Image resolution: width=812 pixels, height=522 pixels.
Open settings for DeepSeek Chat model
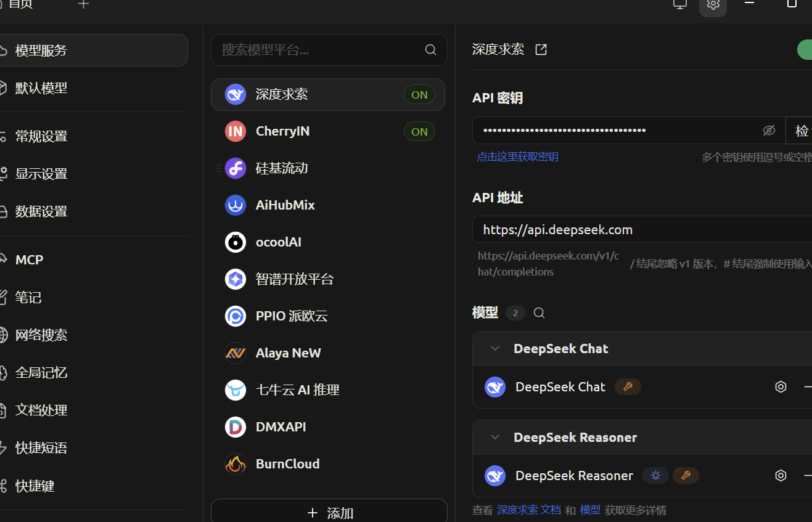point(781,387)
